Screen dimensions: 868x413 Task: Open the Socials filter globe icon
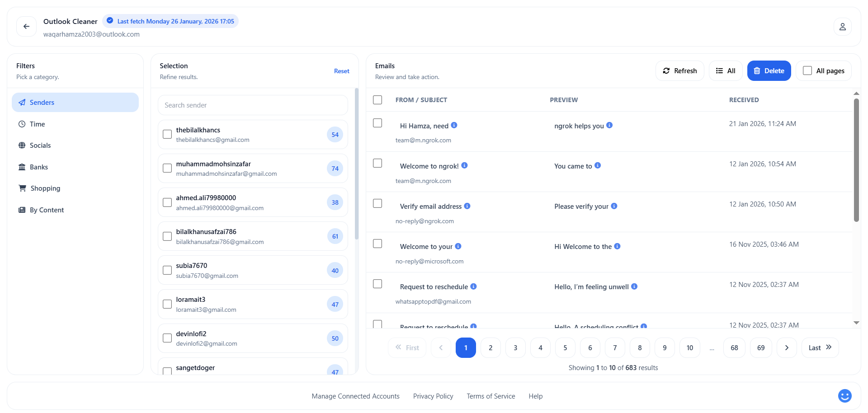[22, 145]
